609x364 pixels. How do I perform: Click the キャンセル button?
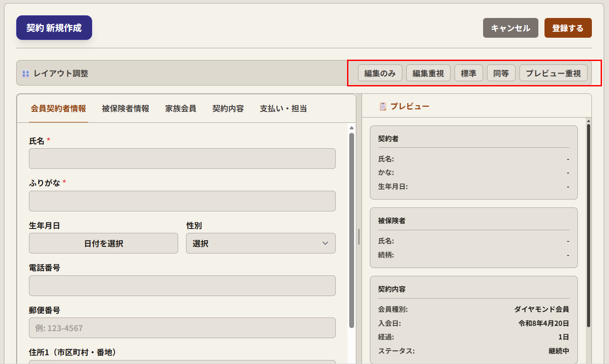point(510,28)
